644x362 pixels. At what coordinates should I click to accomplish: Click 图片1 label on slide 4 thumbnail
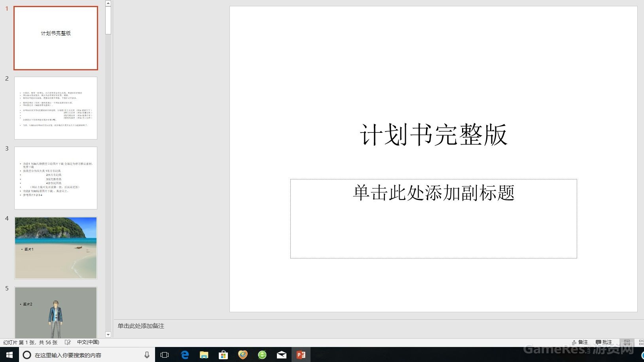[x=29, y=249]
